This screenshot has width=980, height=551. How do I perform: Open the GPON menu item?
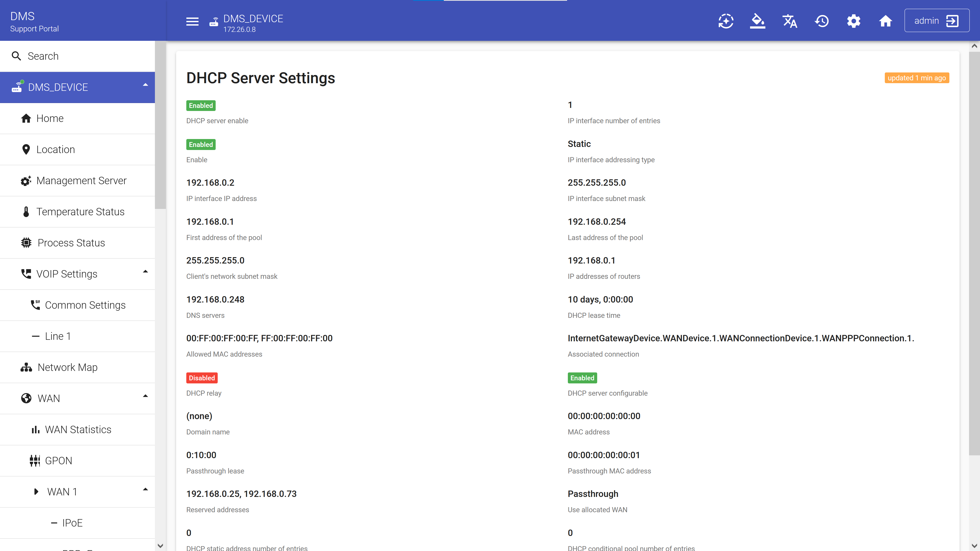tap(58, 460)
